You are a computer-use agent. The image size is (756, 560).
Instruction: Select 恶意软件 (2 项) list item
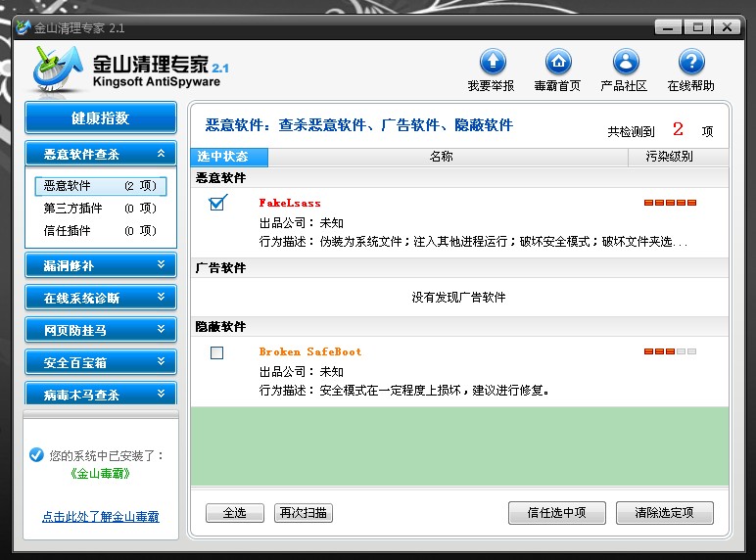[x=101, y=186]
